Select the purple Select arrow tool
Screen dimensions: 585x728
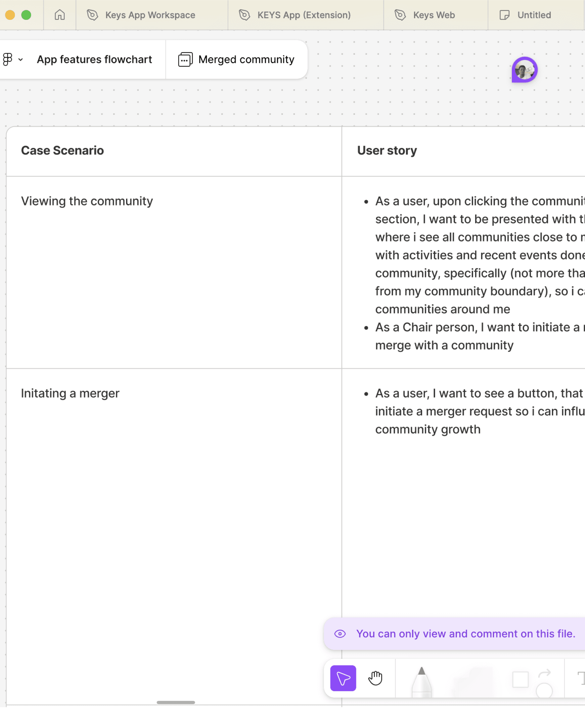[x=343, y=678]
